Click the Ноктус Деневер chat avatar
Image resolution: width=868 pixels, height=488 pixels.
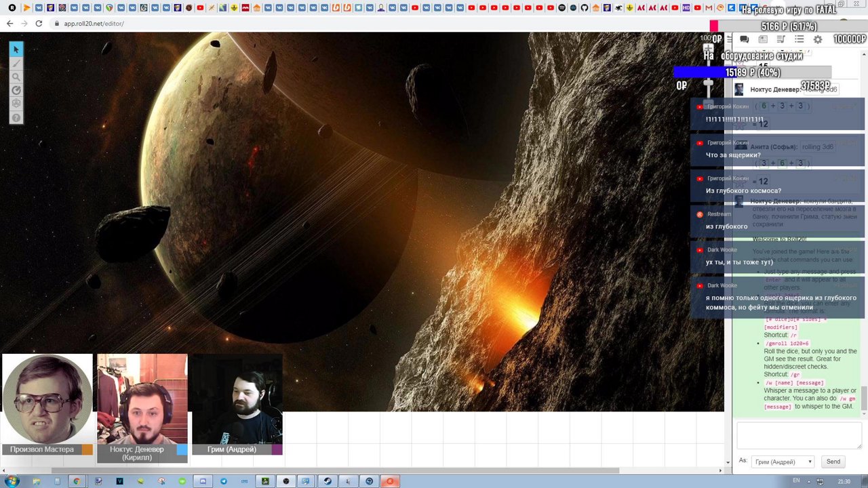[738, 89]
